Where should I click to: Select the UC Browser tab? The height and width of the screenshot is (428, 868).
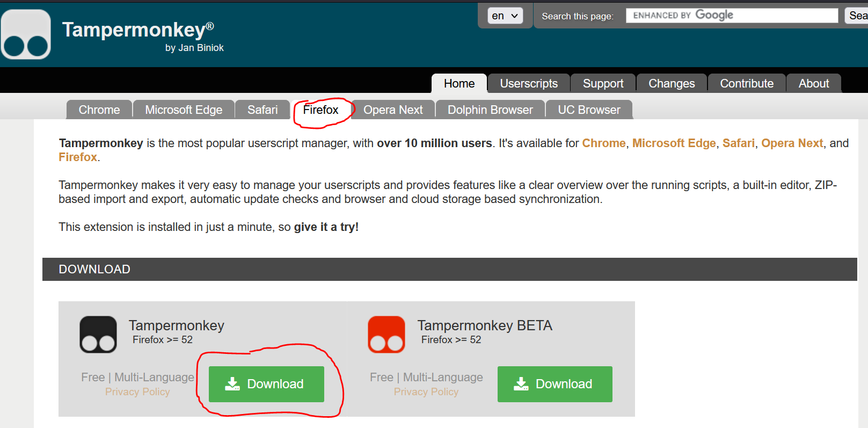589,110
